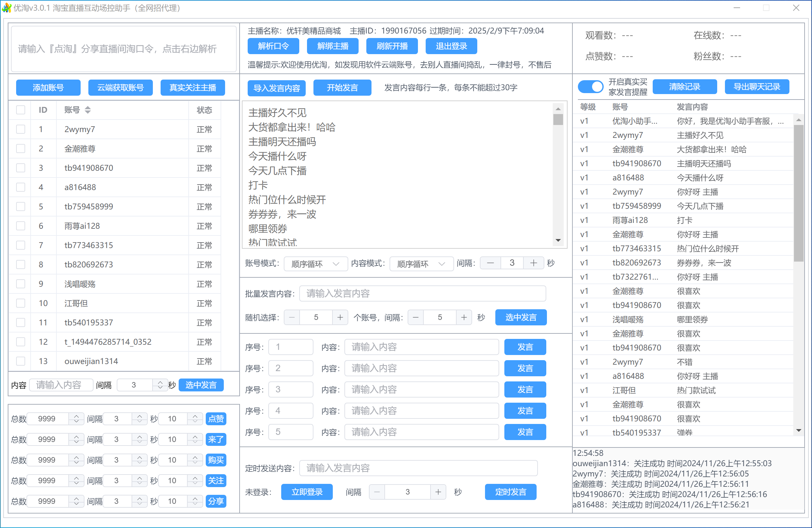Click the spinner arrows on the 点赞 总数 field
Image resolution: width=812 pixels, height=528 pixels.
click(x=76, y=418)
